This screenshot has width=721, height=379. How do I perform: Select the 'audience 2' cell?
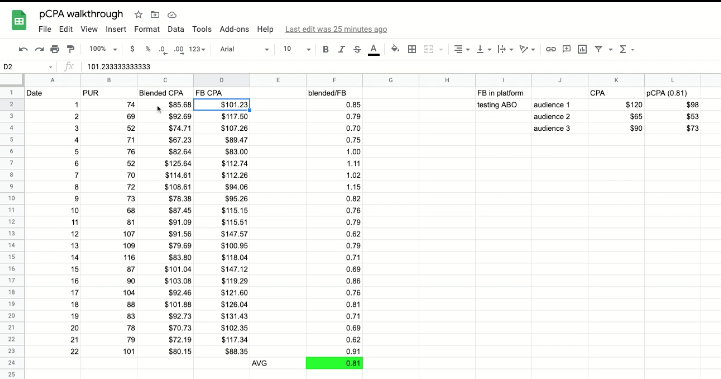click(560, 116)
